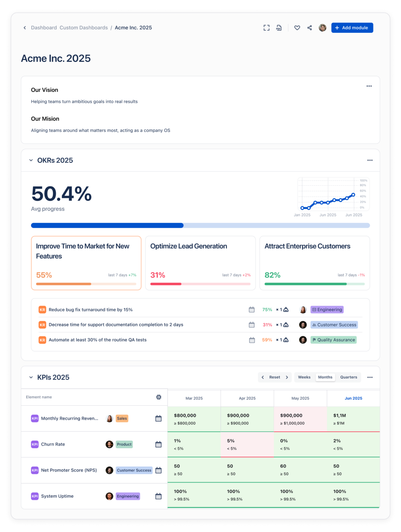This screenshot has height=532, width=401.
Task: Click the Mar 2025 column header
Action: [x=194, y=398]
